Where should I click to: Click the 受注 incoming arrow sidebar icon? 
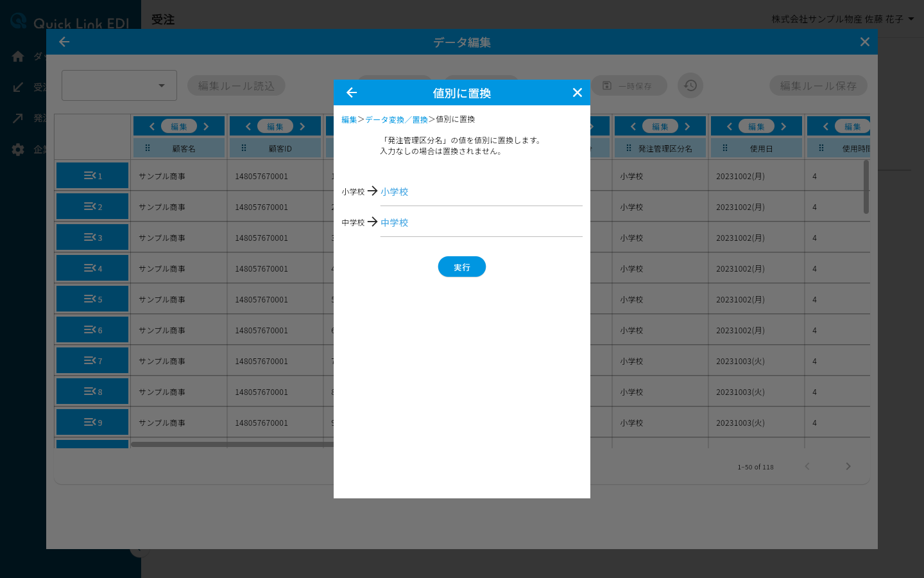[x=18, y=87]
